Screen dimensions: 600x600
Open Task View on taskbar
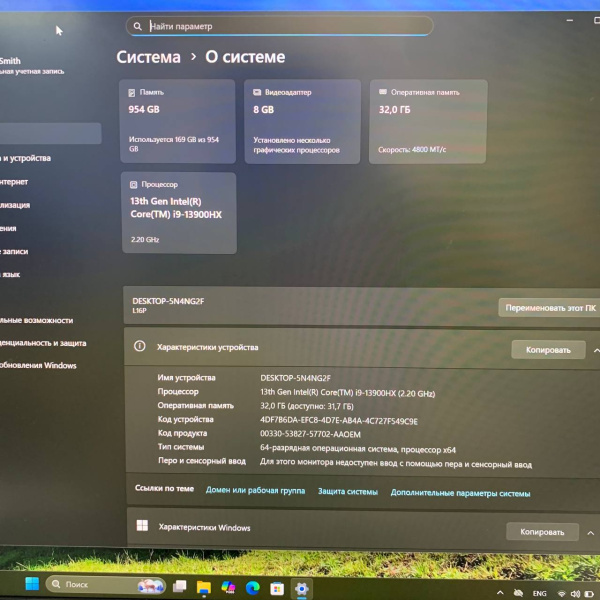179,586
